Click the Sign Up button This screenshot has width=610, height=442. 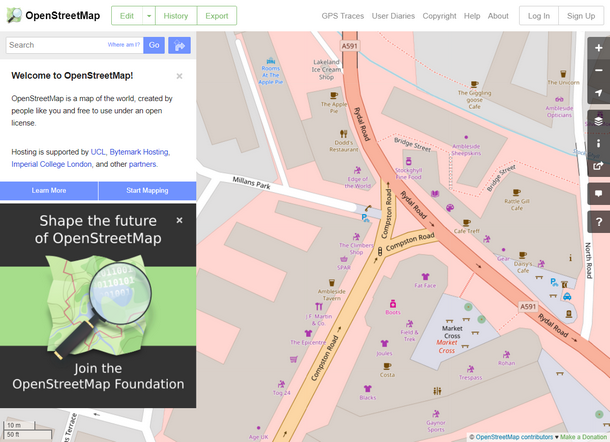[x=581, y=16]
